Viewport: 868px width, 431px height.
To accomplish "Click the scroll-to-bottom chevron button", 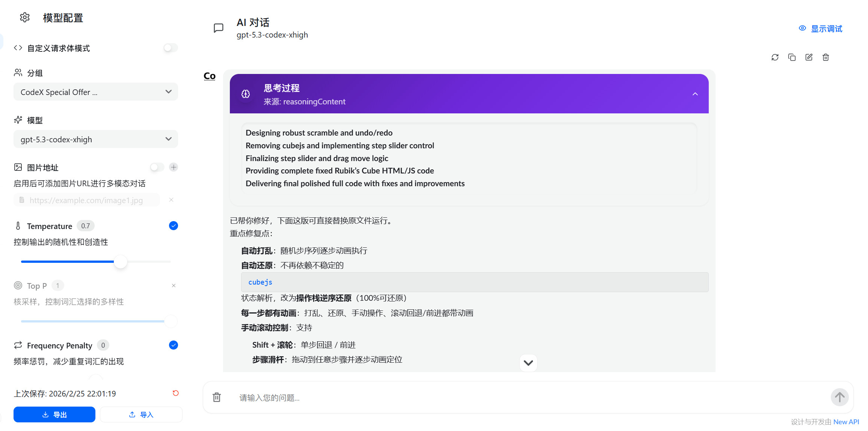I will [528, 363].
